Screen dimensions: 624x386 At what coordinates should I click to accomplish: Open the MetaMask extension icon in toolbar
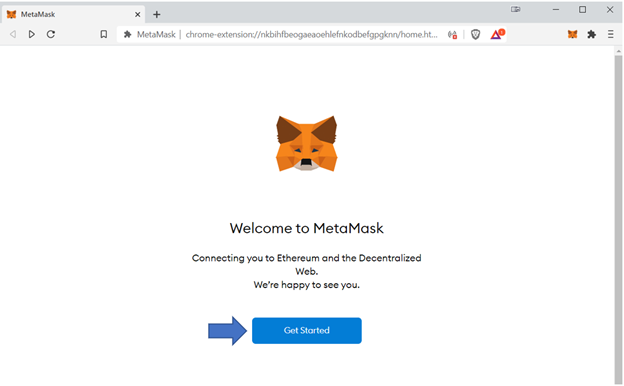[572, 35]
